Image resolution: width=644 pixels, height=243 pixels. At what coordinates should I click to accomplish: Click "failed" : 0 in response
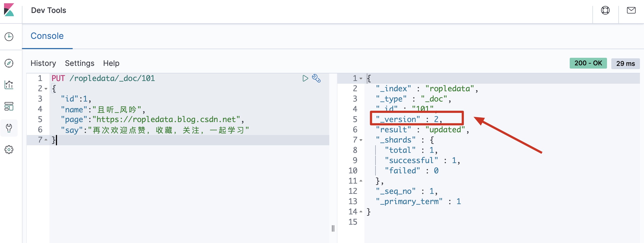(412, 171)
